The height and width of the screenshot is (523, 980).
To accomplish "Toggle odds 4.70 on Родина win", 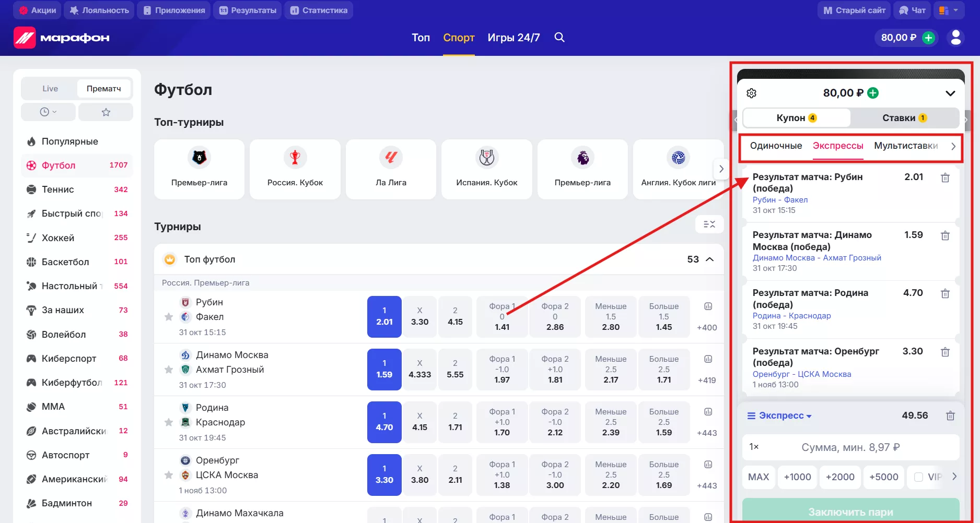I will (x=384, y=422).
